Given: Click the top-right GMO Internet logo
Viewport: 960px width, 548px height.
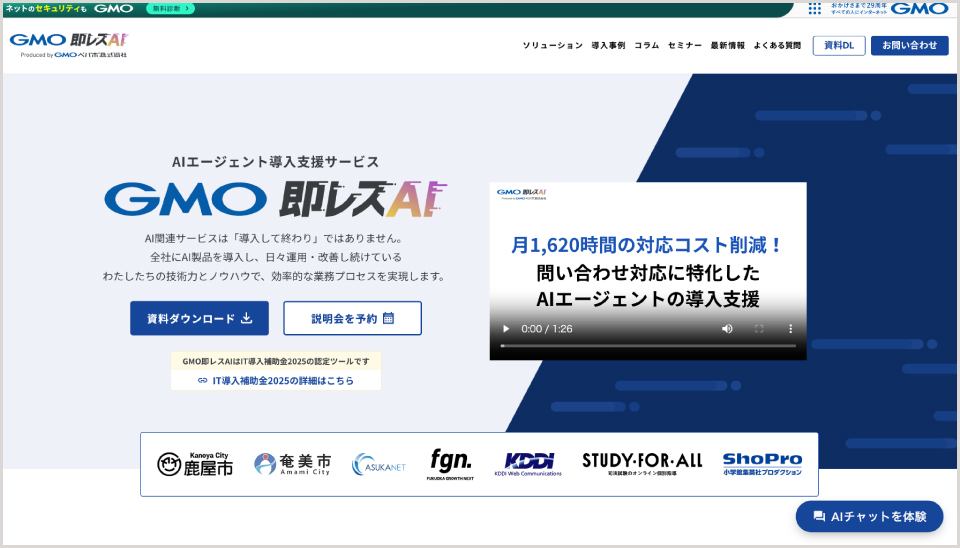Looking at the screenshot, I should pyautogui.click(x=920, y=9).
